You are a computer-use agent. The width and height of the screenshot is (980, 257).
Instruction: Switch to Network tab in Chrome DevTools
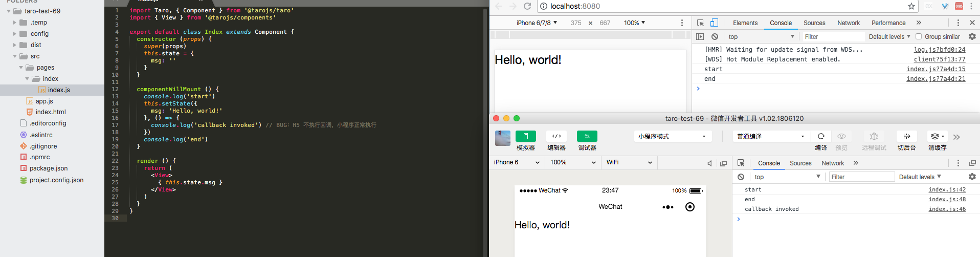[849, 23]
